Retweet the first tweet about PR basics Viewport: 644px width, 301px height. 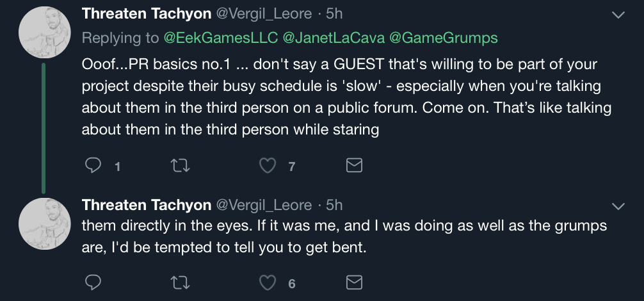point(180,166)
